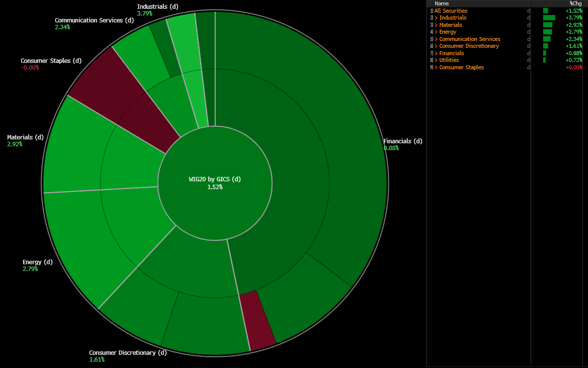Click the green bar in the Materials row
Viewport: 588px width, 368px height.
[x=547, y=25]
